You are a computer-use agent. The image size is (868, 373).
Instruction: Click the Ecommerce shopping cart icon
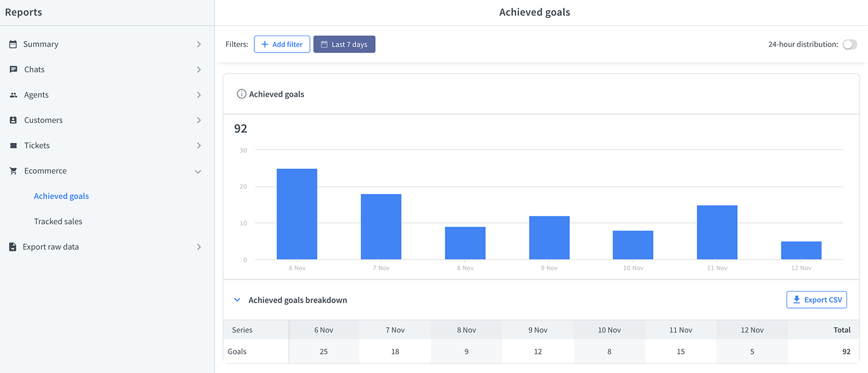pos(13,171)
